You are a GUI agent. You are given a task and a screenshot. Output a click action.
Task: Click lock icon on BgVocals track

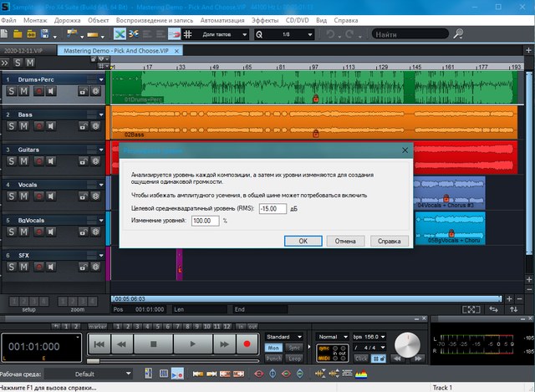click(84, 232)
